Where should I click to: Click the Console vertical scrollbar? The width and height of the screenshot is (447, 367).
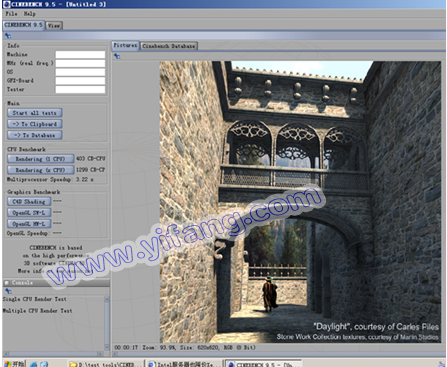tap(107, 322)
